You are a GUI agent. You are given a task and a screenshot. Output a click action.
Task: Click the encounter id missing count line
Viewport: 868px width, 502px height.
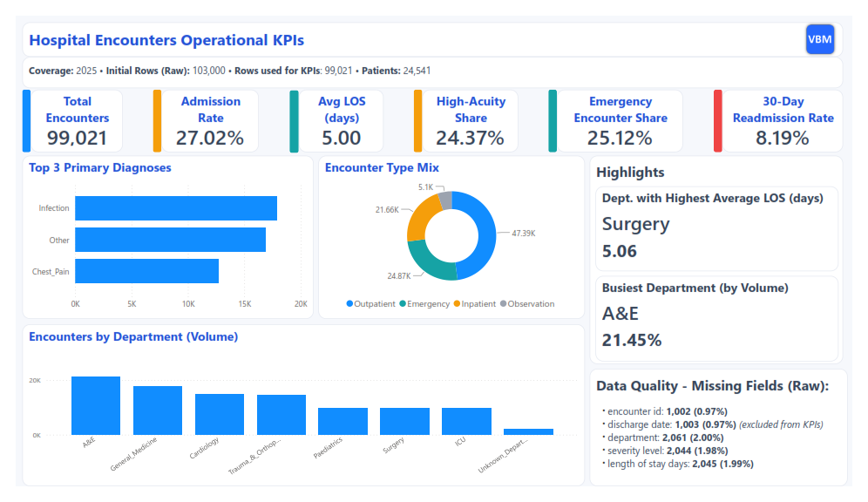(x=668, y=411)
